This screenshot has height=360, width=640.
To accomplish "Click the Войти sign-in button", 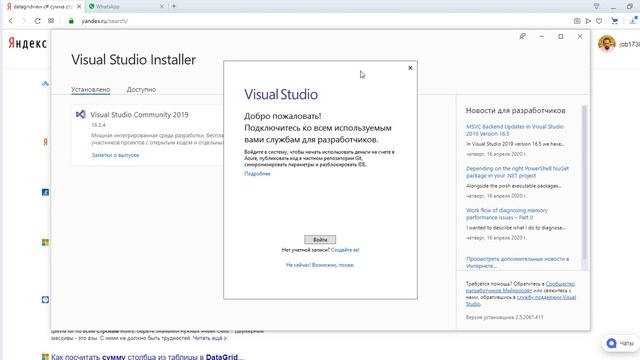I will point(320,240).
